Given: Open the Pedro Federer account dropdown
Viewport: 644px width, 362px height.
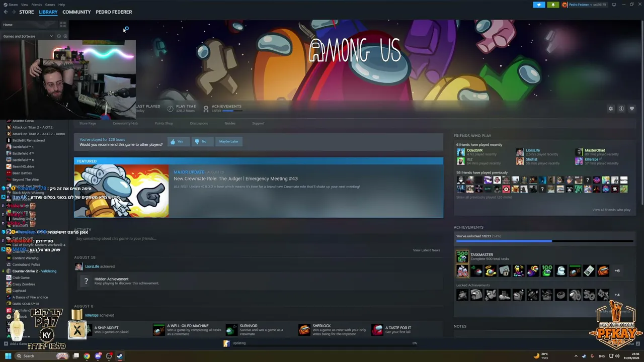Looking at the screenshot, I should click(x=584, y=5).
